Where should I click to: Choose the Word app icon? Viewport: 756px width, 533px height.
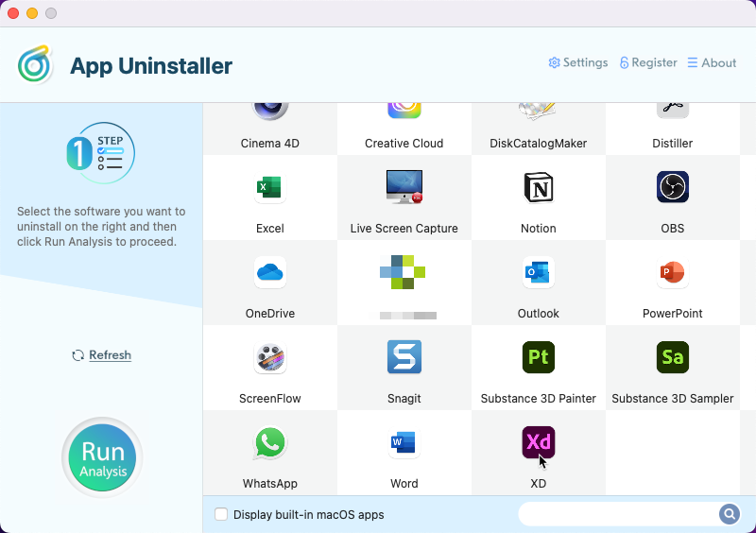coord(404,442)
